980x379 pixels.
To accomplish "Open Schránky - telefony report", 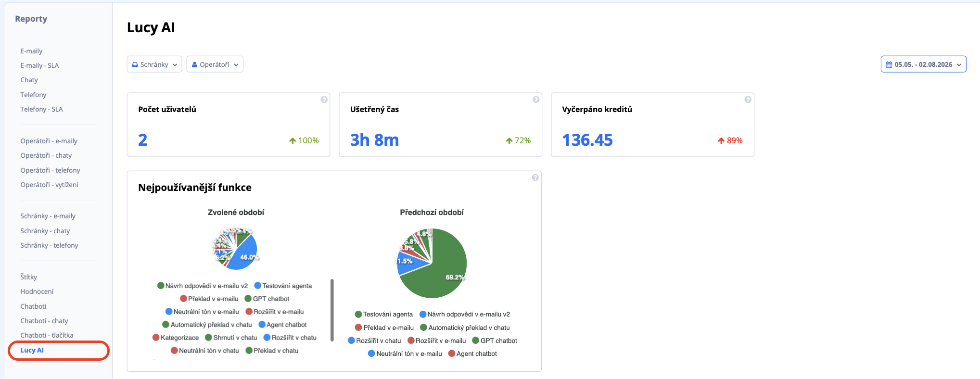I will coord(49,245).
